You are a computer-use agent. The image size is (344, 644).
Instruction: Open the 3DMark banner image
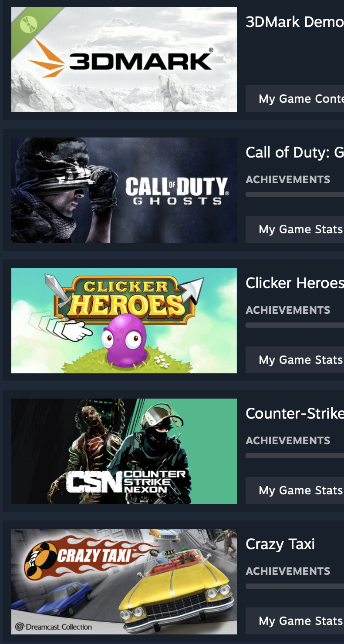click(x=124, y=60)
